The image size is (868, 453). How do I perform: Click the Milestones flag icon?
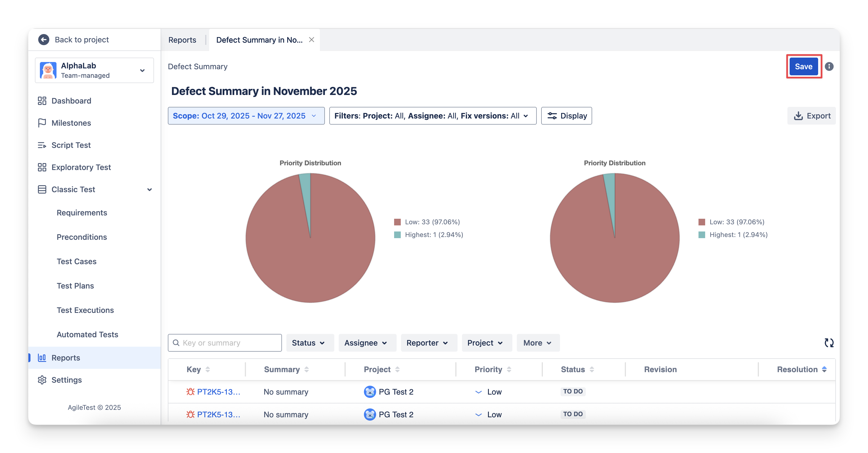point(42,123)
